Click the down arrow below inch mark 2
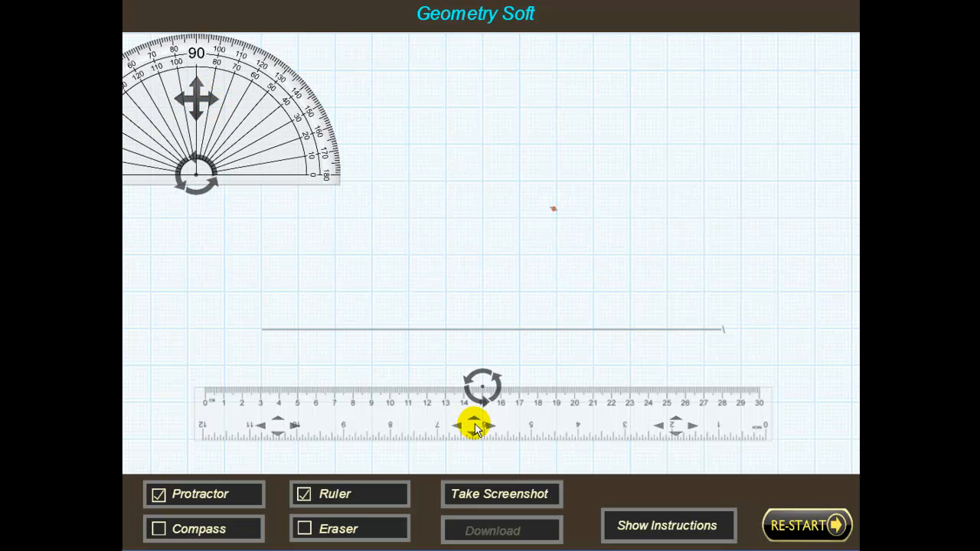The width and height of the screenshot is (980, 551). pos(675,433)
